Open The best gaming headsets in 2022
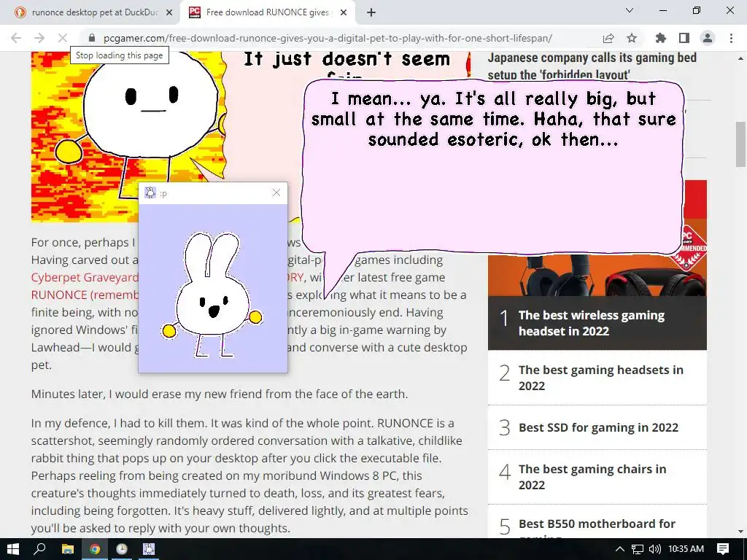Screen dimensions: 747x560 tap(601, 378)
